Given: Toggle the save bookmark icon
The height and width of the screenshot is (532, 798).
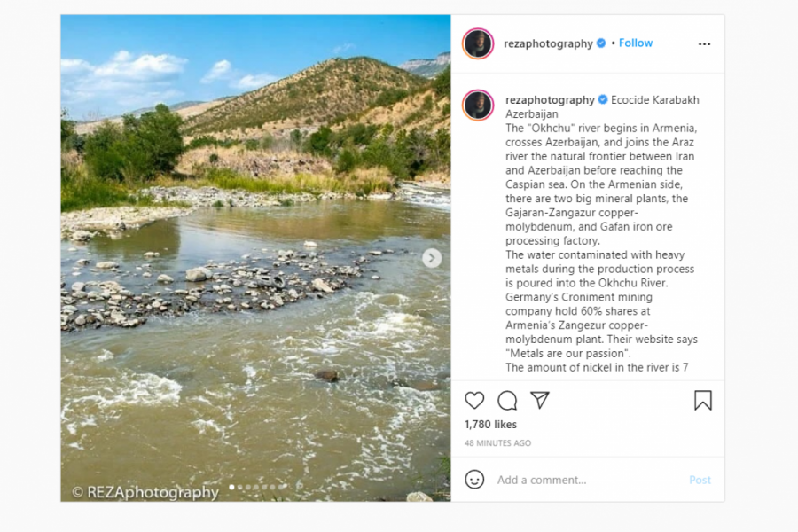Looking at the screenshot, I should pyautogui.click(x=703, y=401).
